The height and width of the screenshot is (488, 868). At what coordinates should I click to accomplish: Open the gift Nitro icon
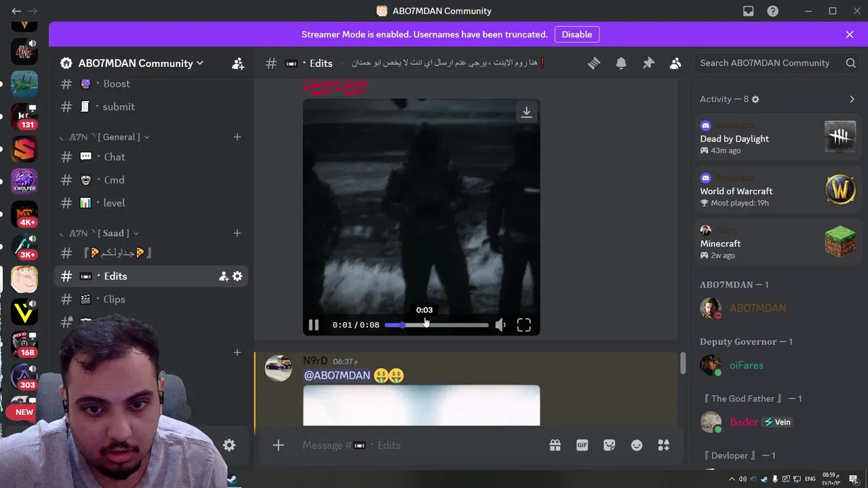[555, 445]
